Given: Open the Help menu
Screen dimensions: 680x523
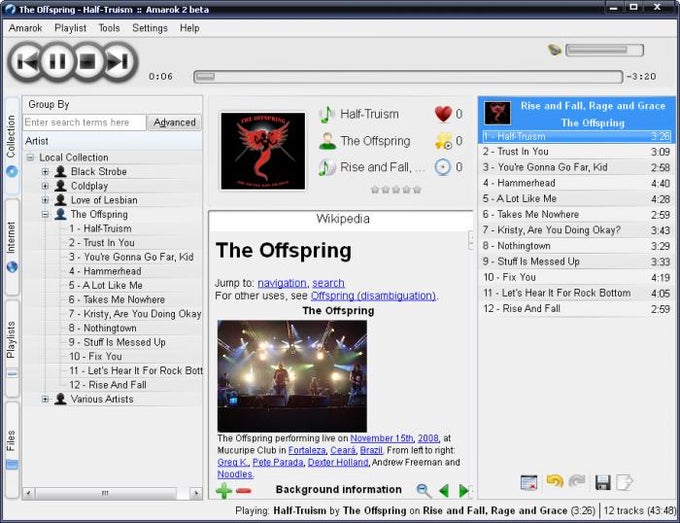Looking at the screenshot, I should pyautogui.click(x=190, y=28).
